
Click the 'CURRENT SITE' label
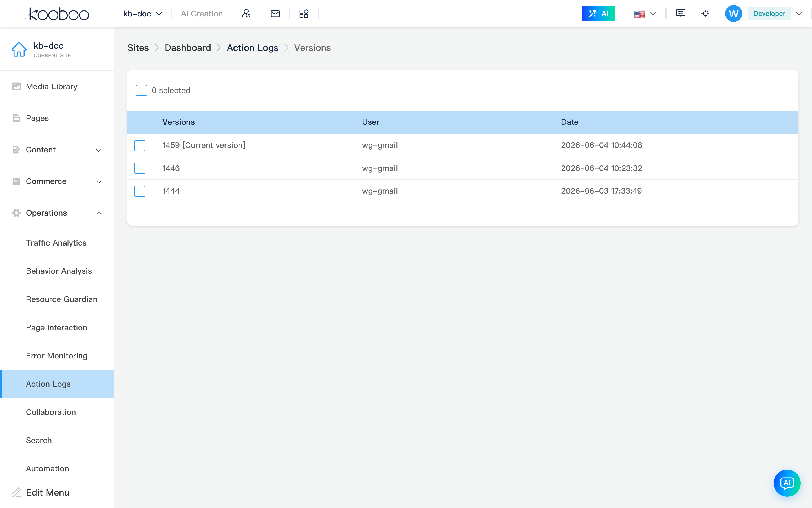tap(52, 55)
